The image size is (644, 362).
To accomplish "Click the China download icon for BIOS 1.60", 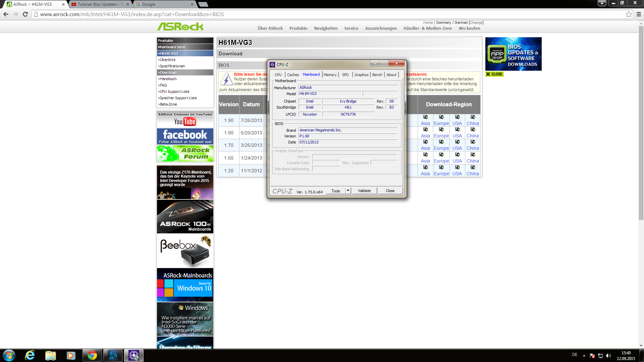I will [x=473, y=155].
